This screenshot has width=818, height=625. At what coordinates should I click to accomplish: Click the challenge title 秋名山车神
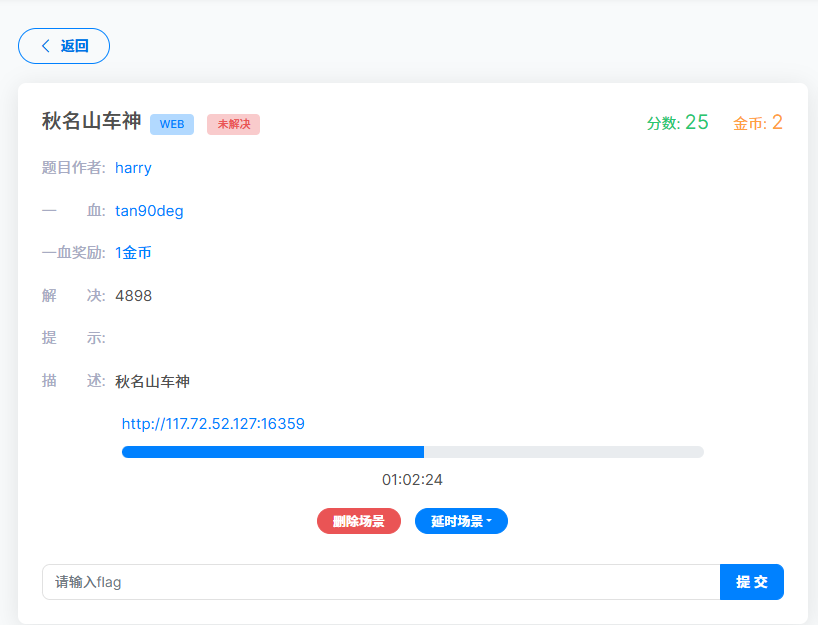coord(91,121)
